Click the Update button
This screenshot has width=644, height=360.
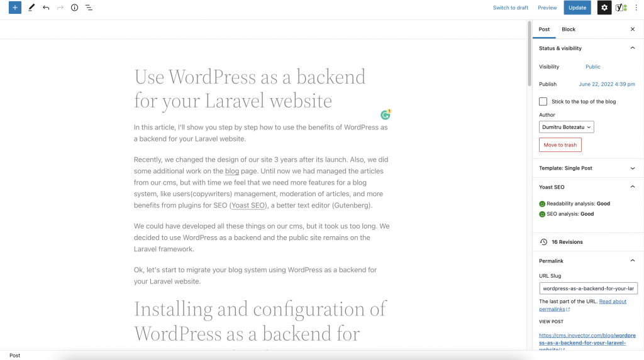pyautogui.click(x=577, y=8)
